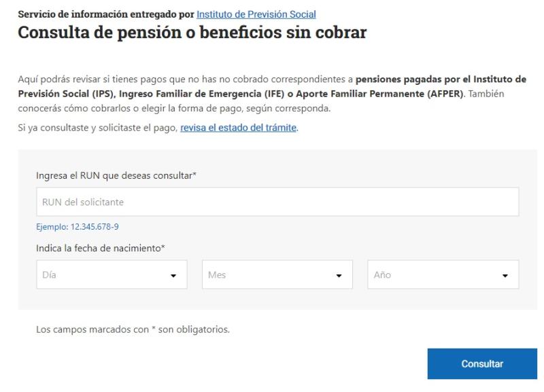
Task: Follow the 'revisa el estado del trámite' link
Action: coord(239,127)
